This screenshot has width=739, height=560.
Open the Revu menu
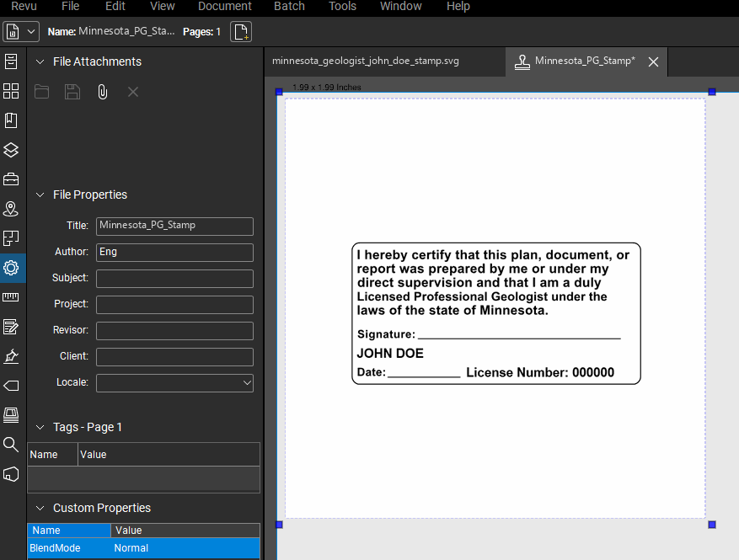click(24, 6)
